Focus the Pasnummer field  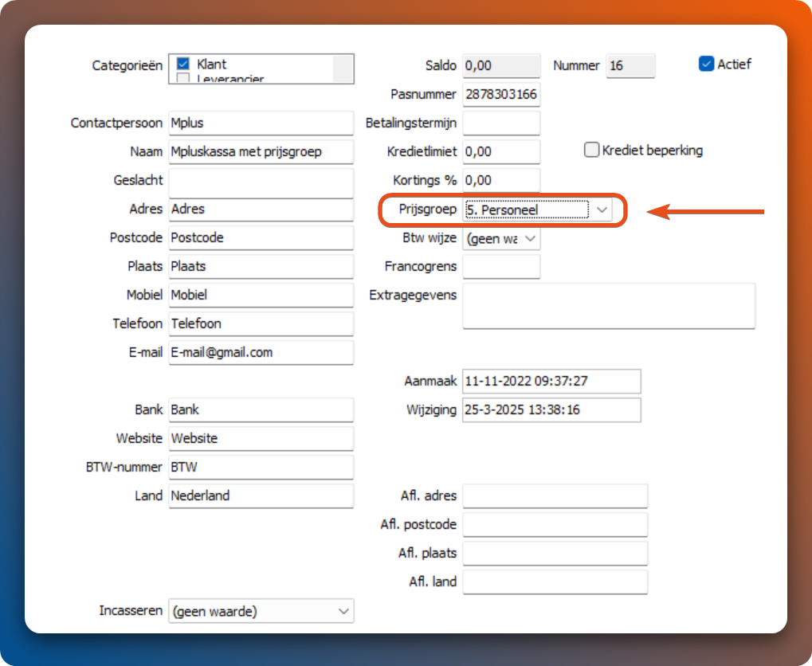pyautogui.click(x=500, y=95)
